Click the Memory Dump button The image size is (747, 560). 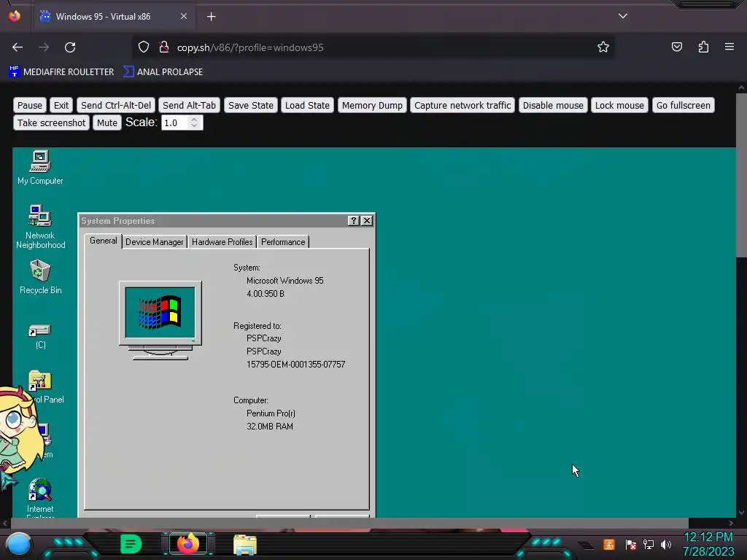tap(372, 105)
